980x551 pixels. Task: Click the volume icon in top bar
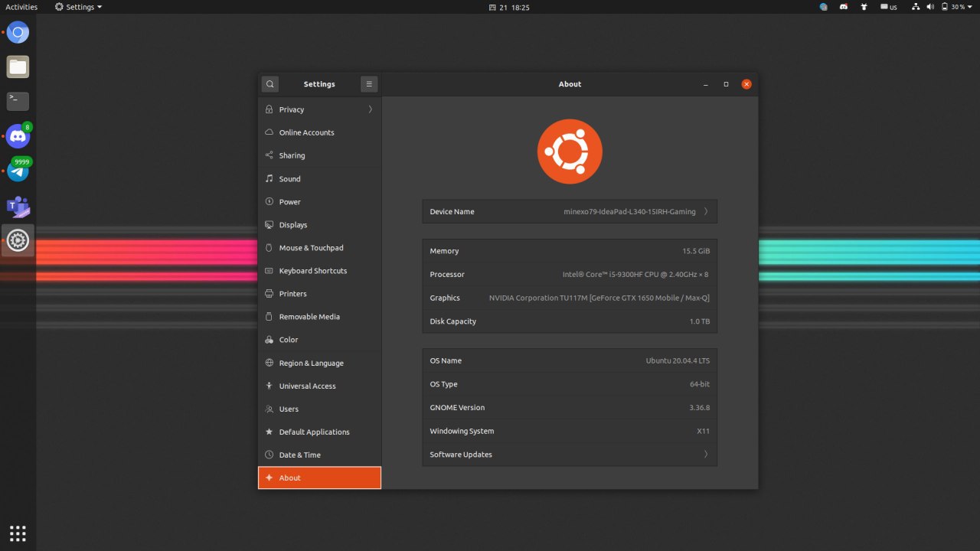[x=930, y=7]
